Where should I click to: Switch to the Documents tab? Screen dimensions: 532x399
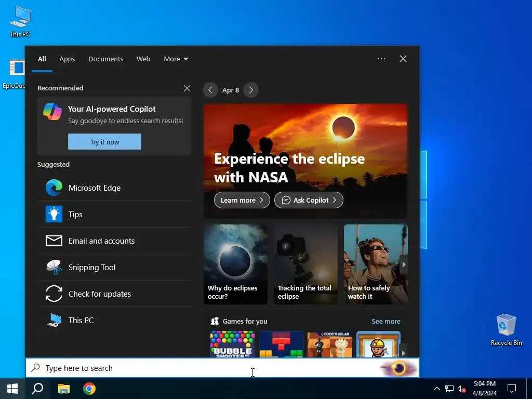[x=105, y=59]
